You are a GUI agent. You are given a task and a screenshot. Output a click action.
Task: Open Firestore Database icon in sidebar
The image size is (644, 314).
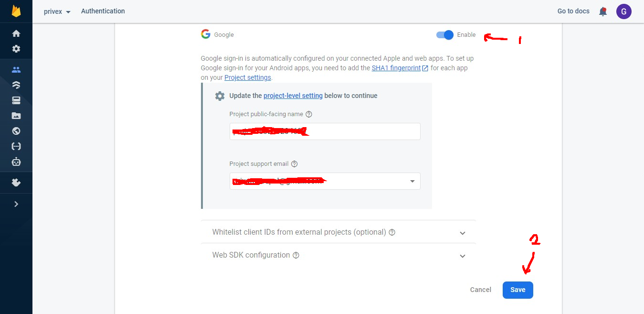tap(16, 85)
